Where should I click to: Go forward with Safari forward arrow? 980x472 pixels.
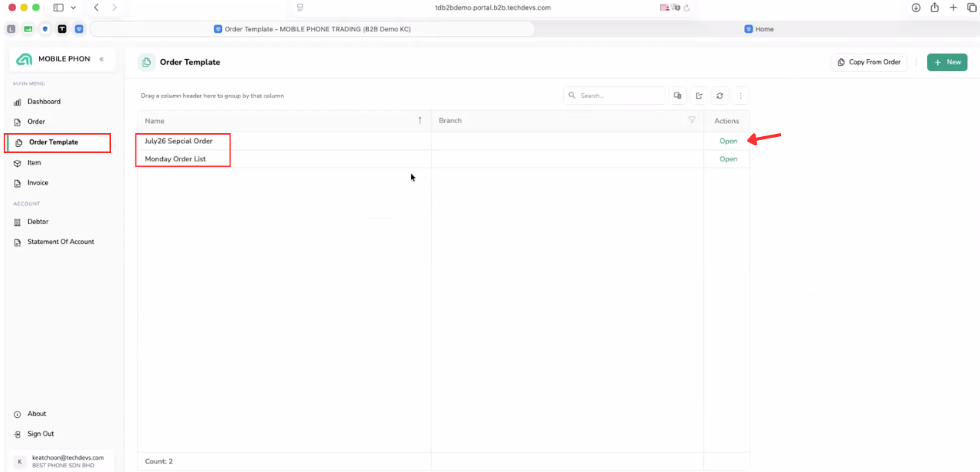[114, 8]
